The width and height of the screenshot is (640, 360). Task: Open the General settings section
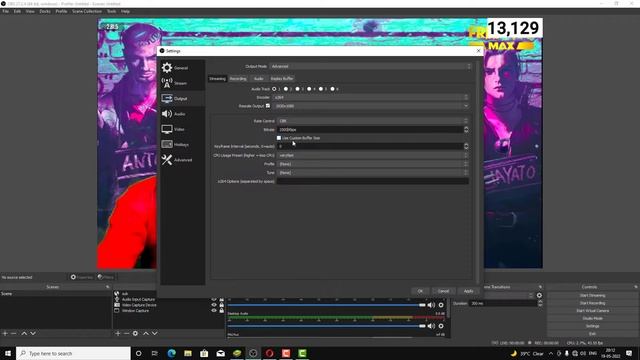pos(182,68)
